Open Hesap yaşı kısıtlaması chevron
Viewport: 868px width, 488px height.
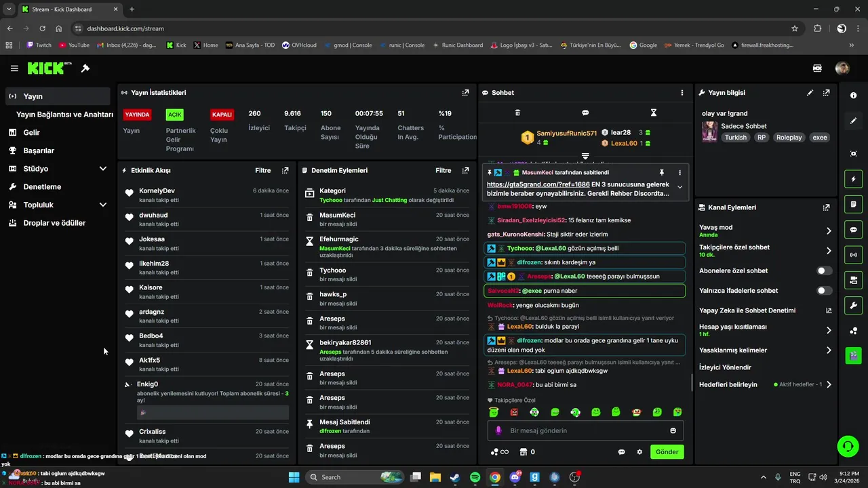coord(829,330)
